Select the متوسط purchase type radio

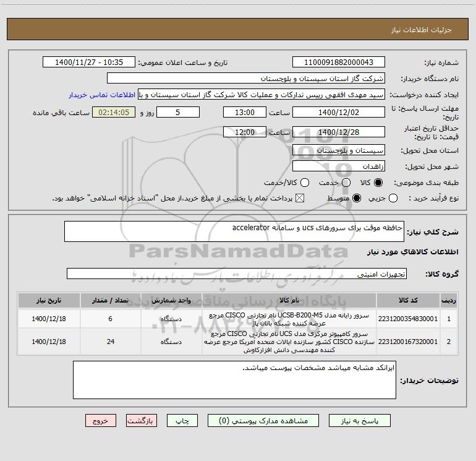click(x=357, y=198)
